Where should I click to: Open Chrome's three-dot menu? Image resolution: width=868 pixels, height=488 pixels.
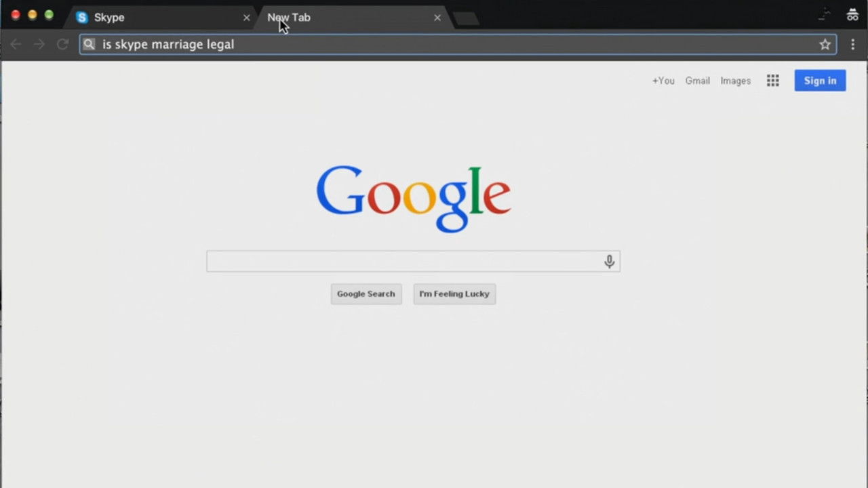[852, 44]
